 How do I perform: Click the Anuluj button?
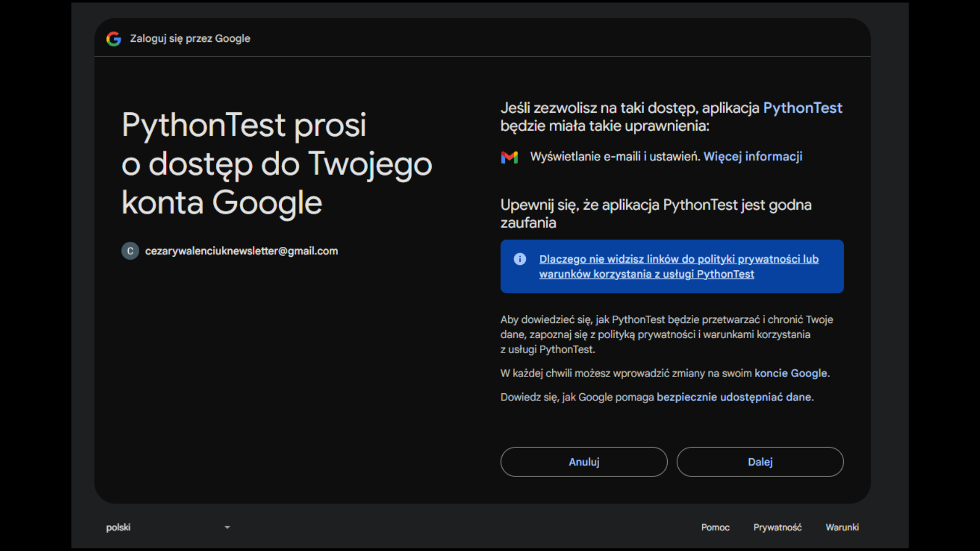click(x=584, y=462)
